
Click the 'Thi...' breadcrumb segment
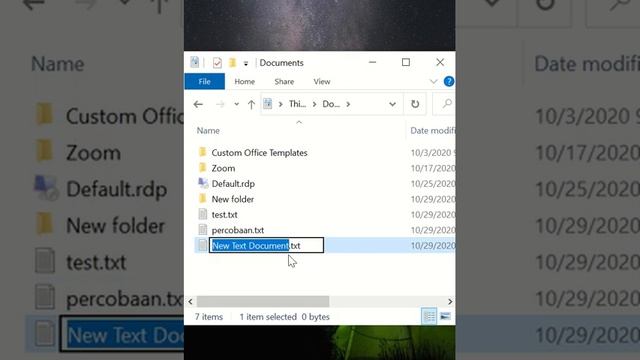(297, 104)
